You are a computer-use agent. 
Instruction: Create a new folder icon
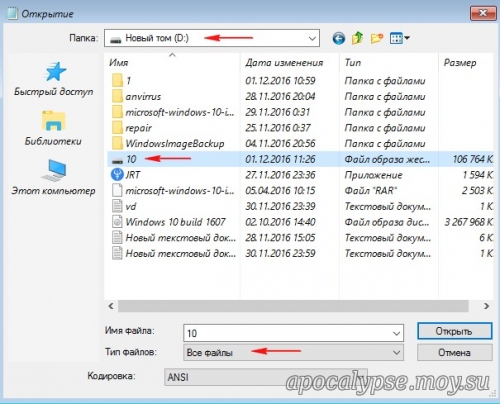(x=377, y=38)
